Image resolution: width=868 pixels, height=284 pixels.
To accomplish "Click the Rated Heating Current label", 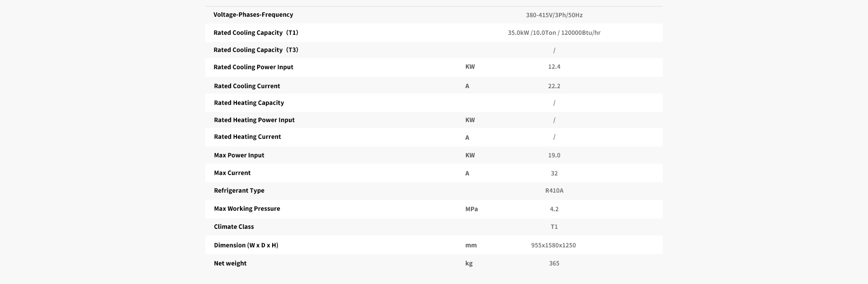I will (x=247, y=137).
